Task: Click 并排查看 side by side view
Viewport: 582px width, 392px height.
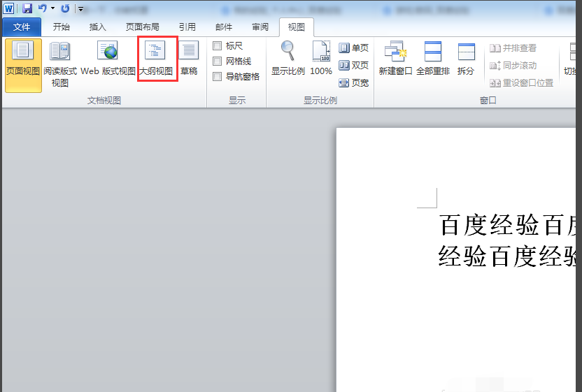Action: pos(513,48)
